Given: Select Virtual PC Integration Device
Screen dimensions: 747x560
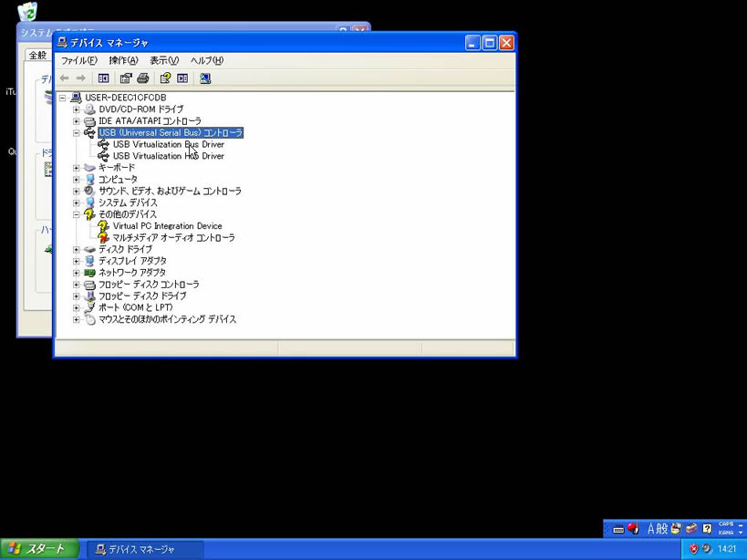Looking at the screenshot, I should coord(167,225).
